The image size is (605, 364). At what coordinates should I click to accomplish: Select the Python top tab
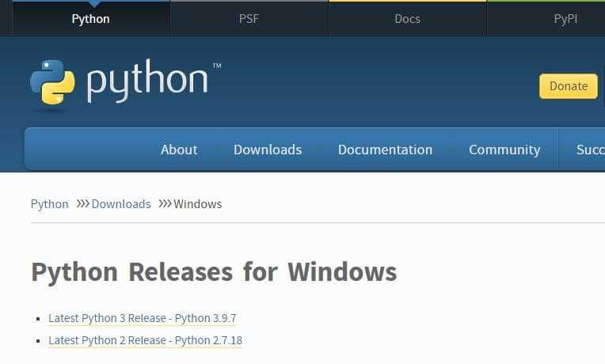(x=91, y=18)
